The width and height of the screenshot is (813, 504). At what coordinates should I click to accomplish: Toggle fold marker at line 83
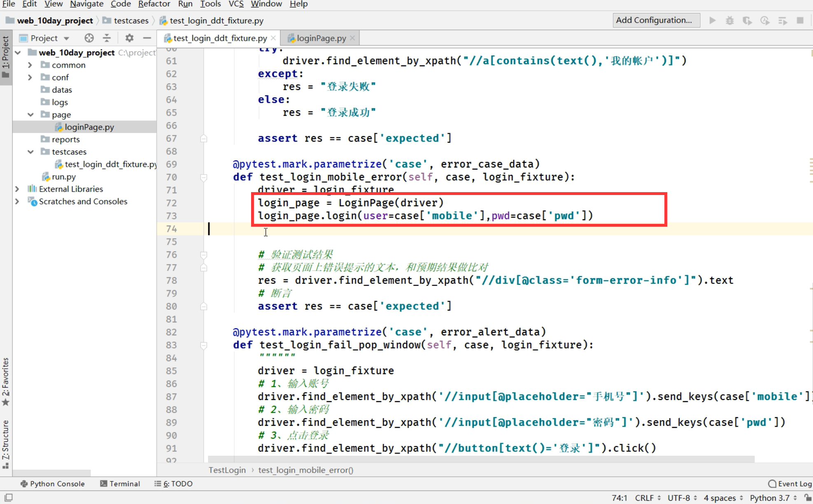(203, 345)
